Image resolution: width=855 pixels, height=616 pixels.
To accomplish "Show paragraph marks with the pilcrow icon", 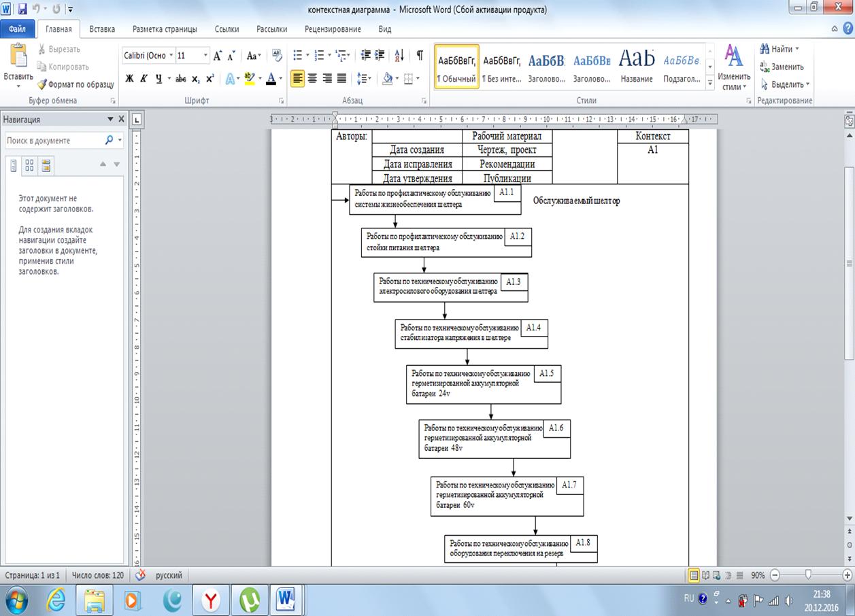I will click(x=420, y=56).
